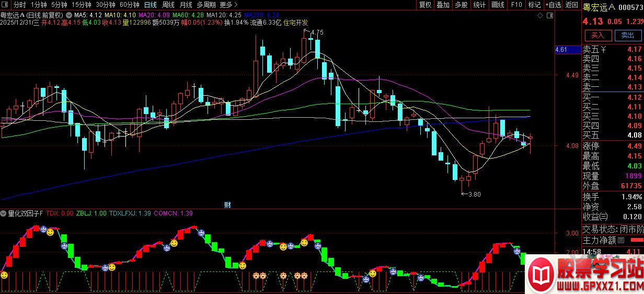
Task: Click the diamond icon above the chart
Action: tap(540, 16)
